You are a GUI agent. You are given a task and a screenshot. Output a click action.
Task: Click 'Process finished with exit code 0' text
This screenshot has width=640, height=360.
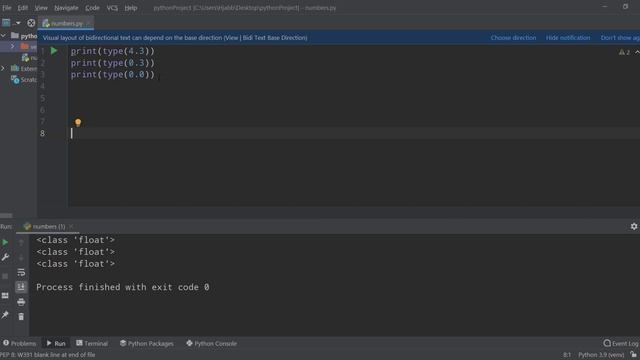coord(122,287)
